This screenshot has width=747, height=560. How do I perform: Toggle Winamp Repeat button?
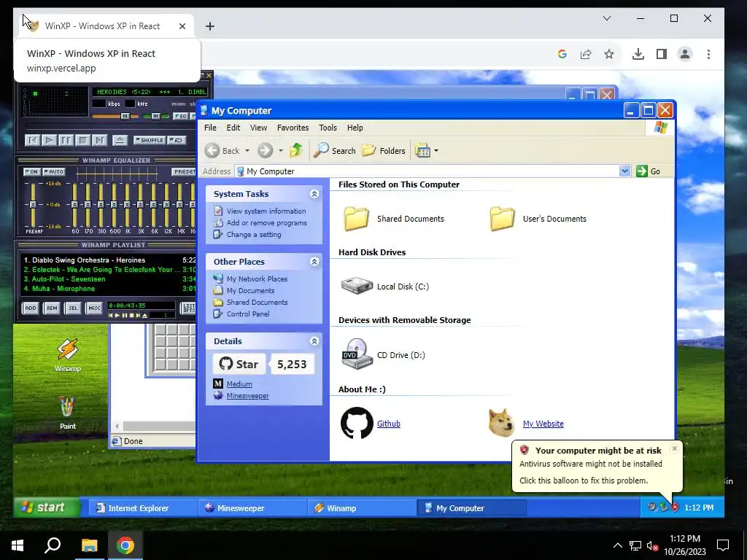[177, 140]
